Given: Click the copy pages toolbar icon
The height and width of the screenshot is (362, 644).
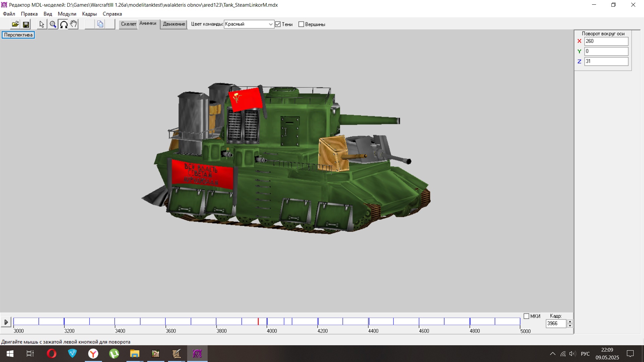Looking at the screenshot, I should click(x=100, y=24).
